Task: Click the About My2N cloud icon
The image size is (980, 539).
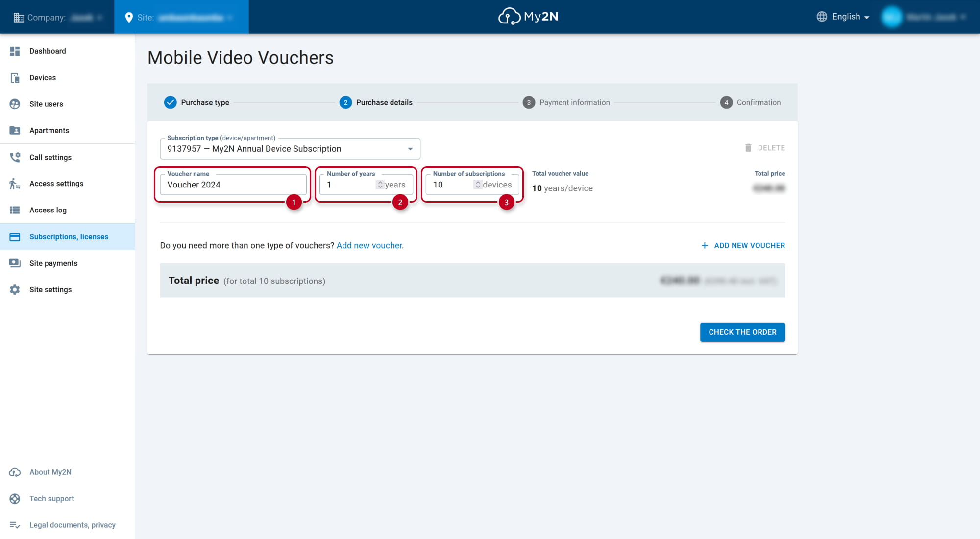Action: [x=15, y=472]
